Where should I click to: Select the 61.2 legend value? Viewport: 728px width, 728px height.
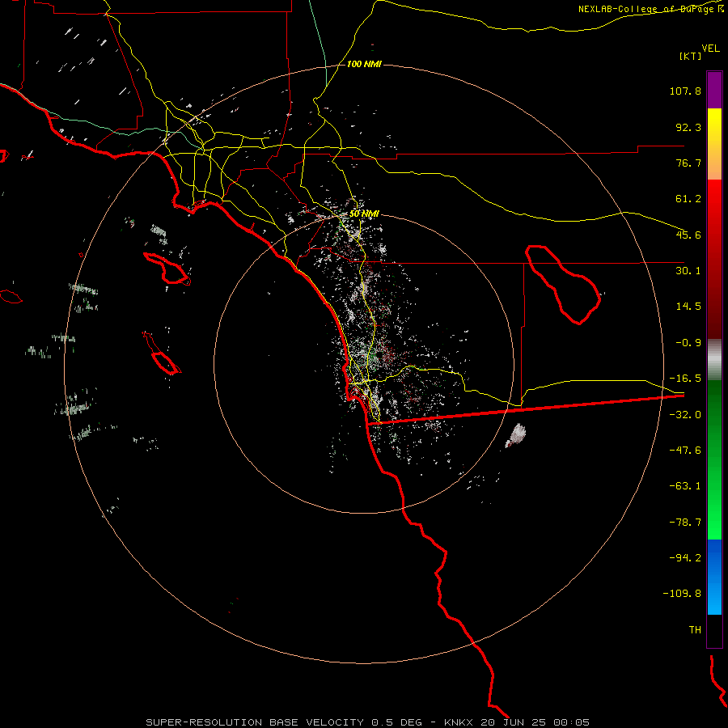click(688, 199)
